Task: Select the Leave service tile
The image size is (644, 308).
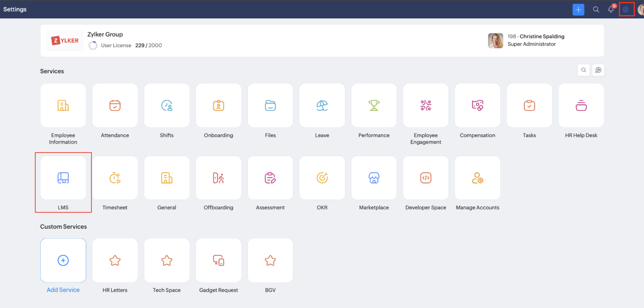Action: pos(322,105)
